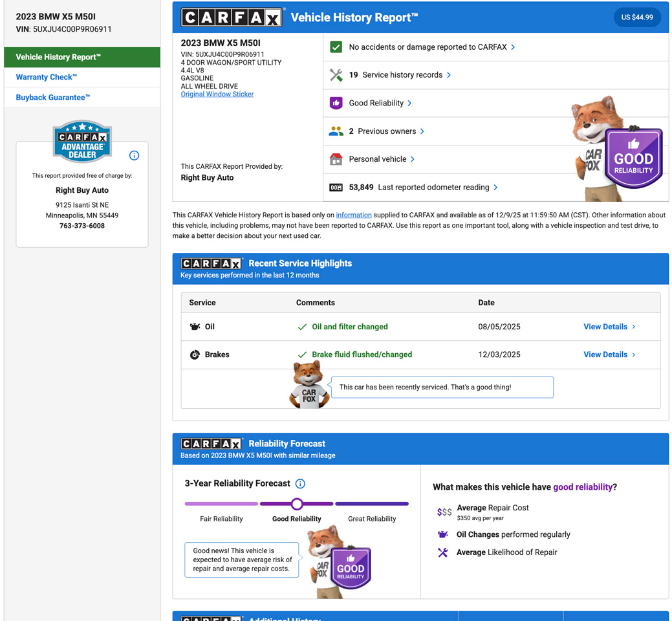Click the previous owners people icon
Image resolution: width=672 pixels, height=621 pixels.
point(336,131)
